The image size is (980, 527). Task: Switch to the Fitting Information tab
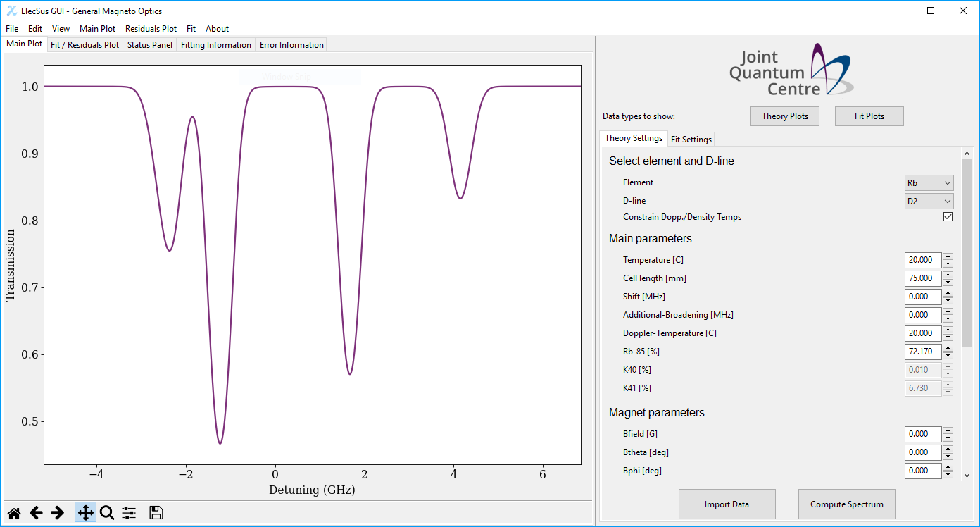(215, 45)
